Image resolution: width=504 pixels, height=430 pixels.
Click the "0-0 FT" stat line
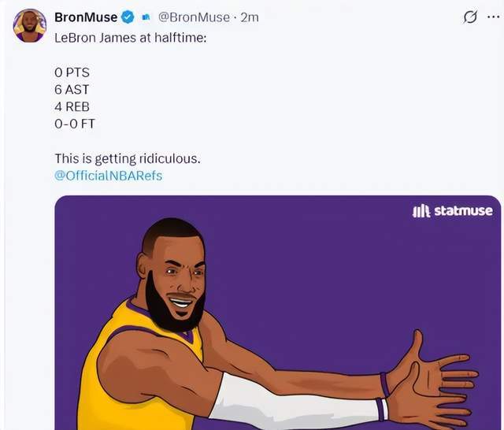75,124
